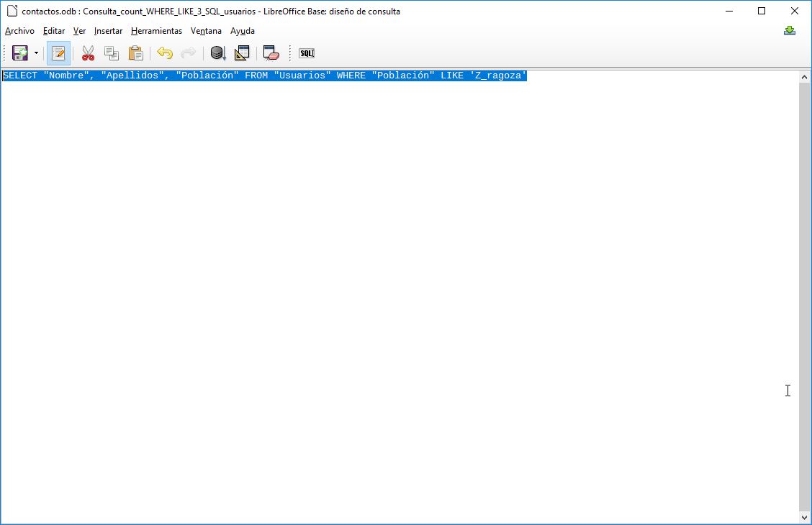Screen dimensions: 812x525
Task: Click the update notification icon above the scrollbar
Action: 790,30
